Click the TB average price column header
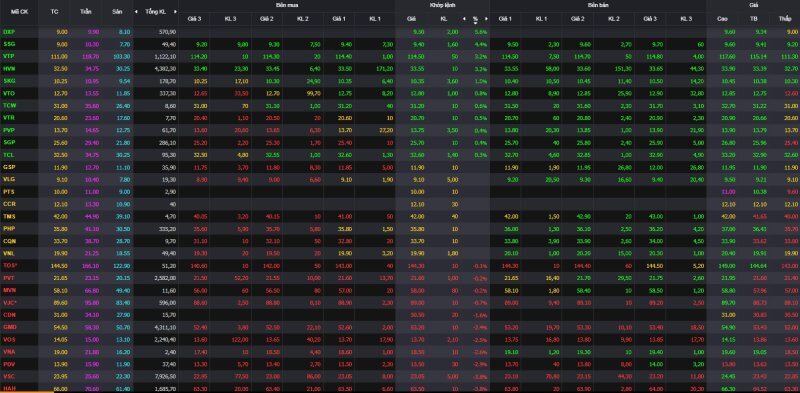The width and height of the screenshot is (800, 393). (754, 19)
